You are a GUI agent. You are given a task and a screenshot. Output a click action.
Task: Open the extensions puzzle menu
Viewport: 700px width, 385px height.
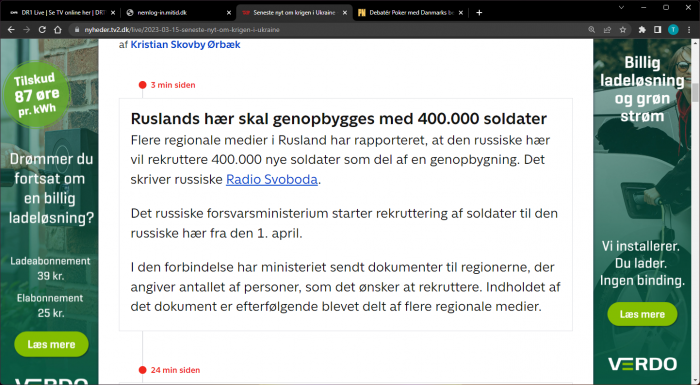pos(642,30)
